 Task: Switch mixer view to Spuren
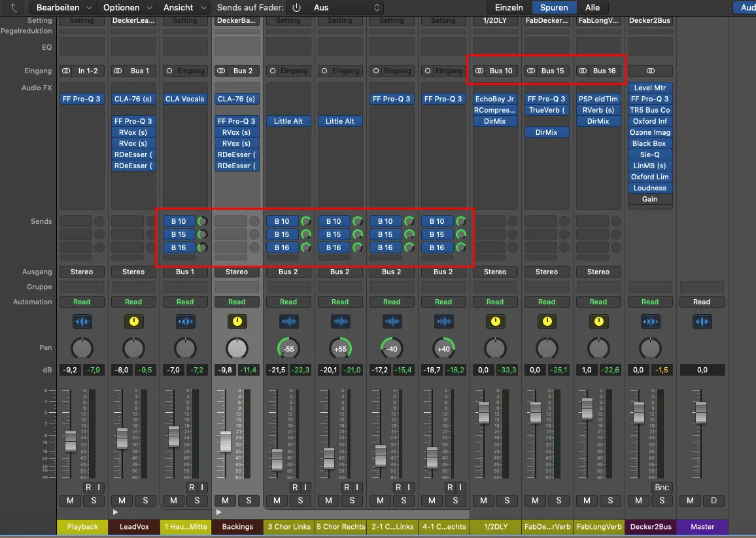point(554,7)
